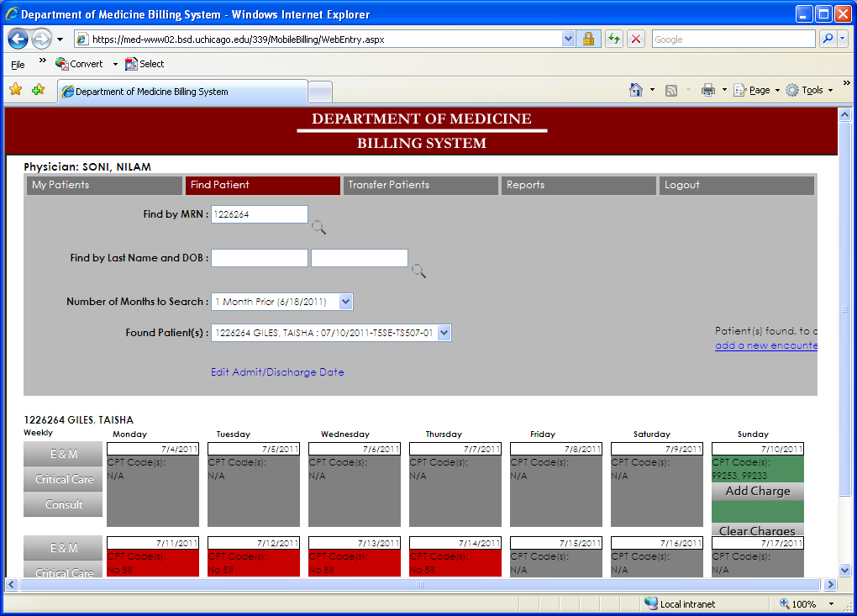Expand the Number of Months to Search dropdown
This screenshot has width=857, height=616.
(346, 302)
